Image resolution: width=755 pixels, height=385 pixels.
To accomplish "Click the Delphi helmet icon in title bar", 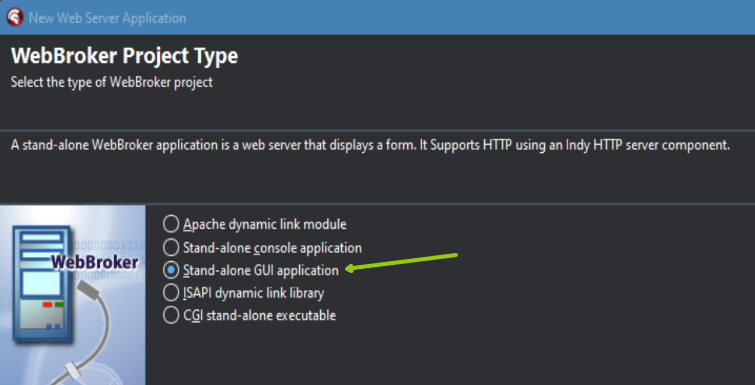I will (x=14, y=18).
